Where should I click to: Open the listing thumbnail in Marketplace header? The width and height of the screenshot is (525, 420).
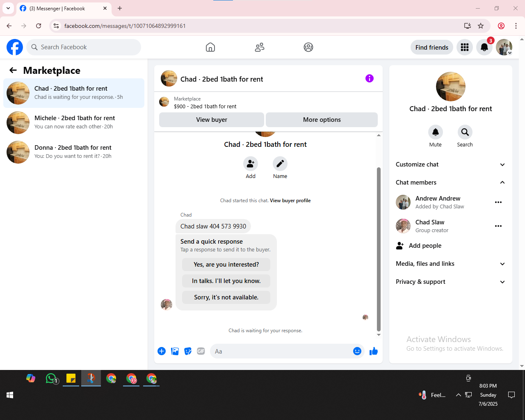click(x=164, y=102)
